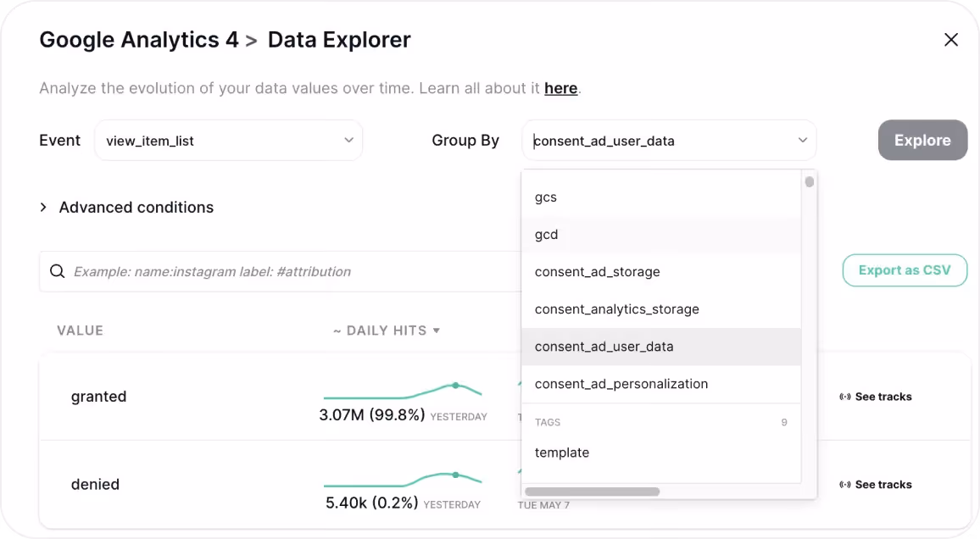
Task: Click the TAGS section header
Action: click(x=548, y=422)
